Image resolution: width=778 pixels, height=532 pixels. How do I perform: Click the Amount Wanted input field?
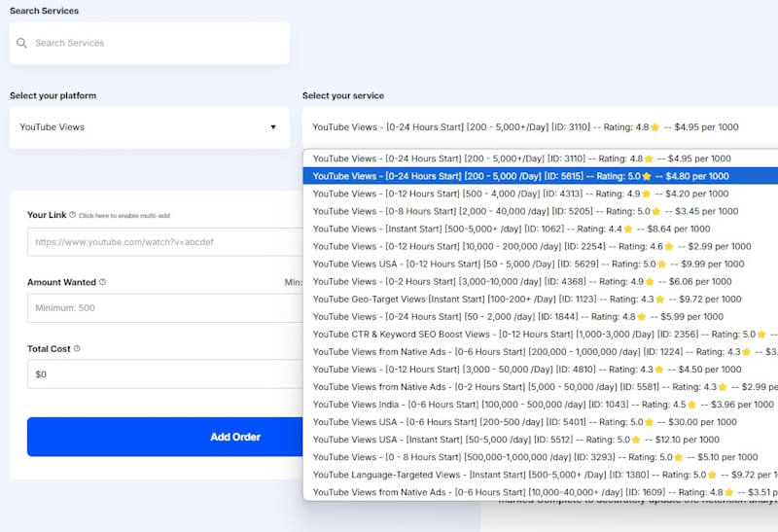point(165,308)
